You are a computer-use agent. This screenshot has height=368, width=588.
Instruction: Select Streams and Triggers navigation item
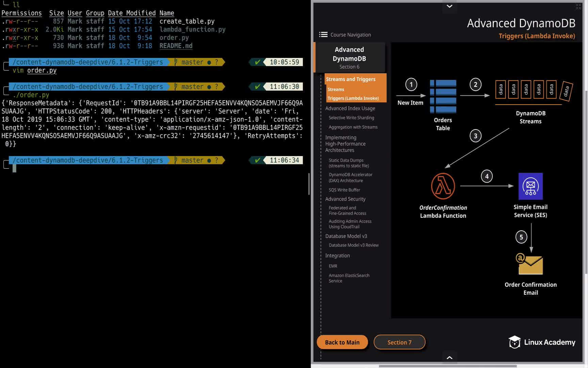350,79
